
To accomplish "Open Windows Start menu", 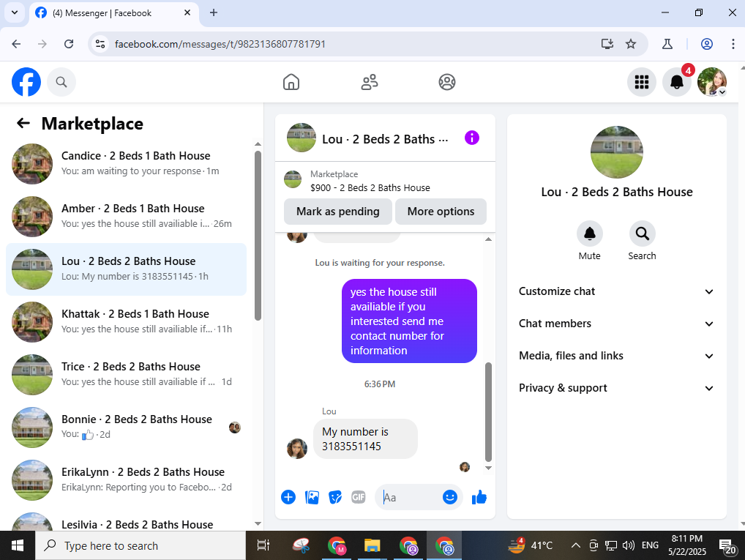I will (x=17, y=545).
